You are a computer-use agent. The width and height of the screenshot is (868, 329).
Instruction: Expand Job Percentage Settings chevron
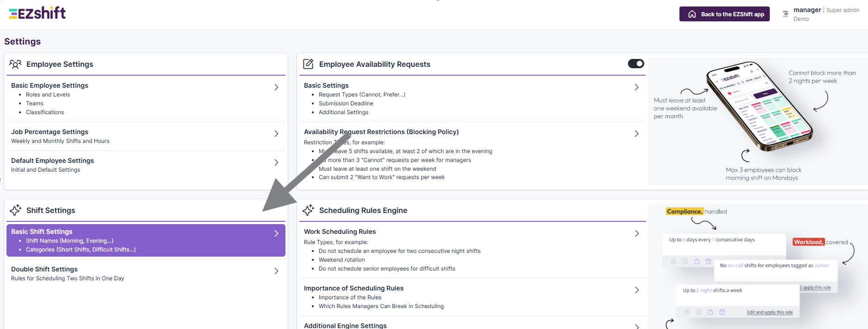click(276, 134)
